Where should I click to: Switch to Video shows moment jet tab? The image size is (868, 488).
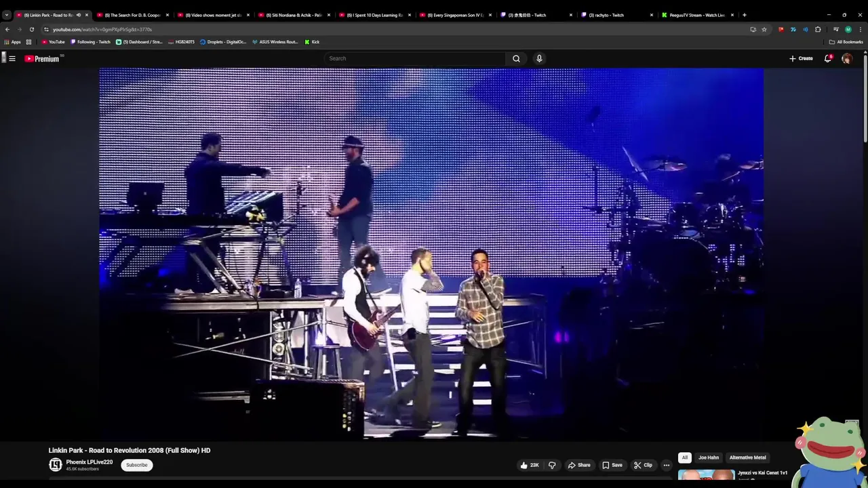213,15
